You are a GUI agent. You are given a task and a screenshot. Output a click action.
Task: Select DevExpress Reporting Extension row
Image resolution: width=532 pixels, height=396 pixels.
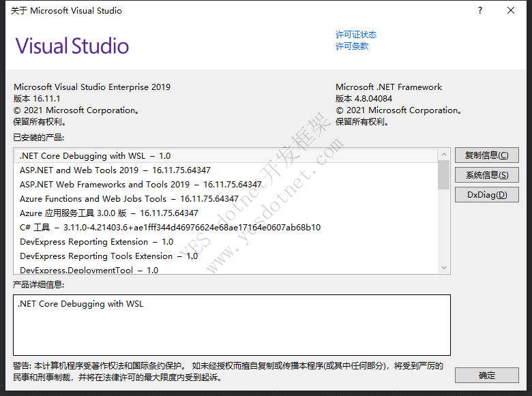226,241
